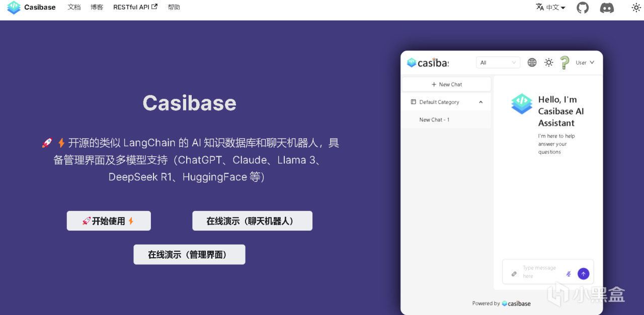
Task: Open the 帮助 menu item
Action: [174, 7]
